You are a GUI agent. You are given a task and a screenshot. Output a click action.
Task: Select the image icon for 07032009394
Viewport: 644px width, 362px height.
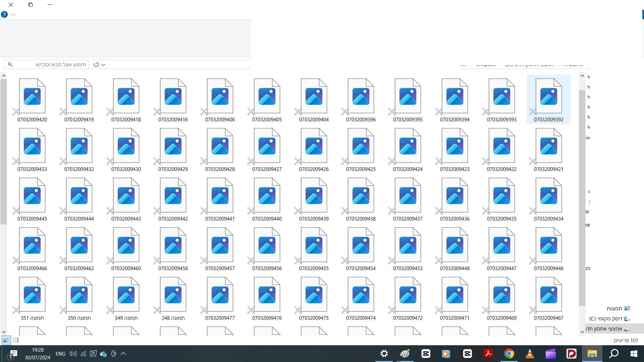455,96
